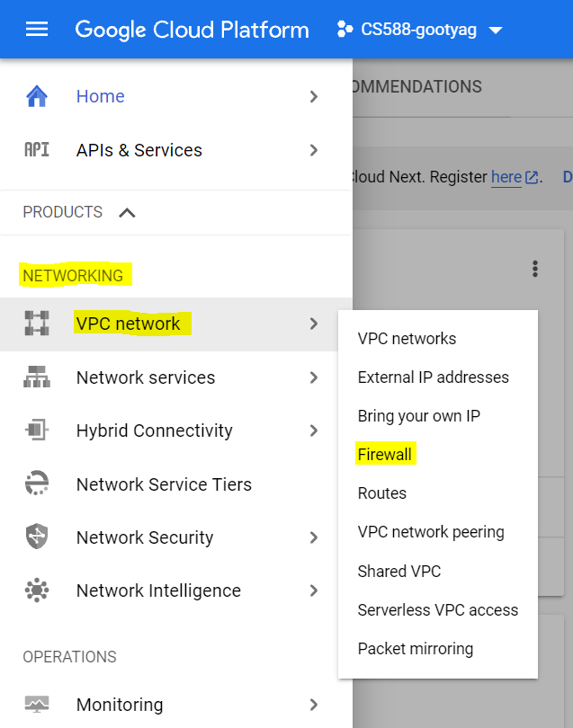
Task: Click the Monitoring icon
Action: pyautogui.click(x=37, y=705)
